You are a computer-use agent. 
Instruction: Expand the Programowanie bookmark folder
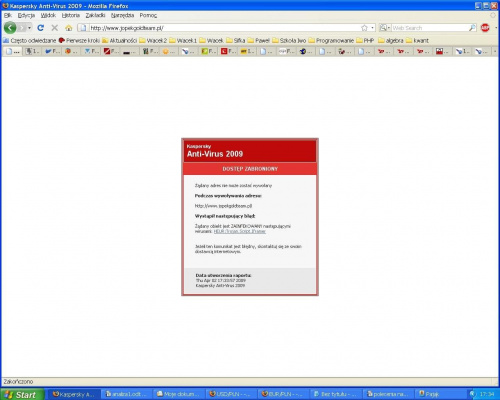pos(331,41)
